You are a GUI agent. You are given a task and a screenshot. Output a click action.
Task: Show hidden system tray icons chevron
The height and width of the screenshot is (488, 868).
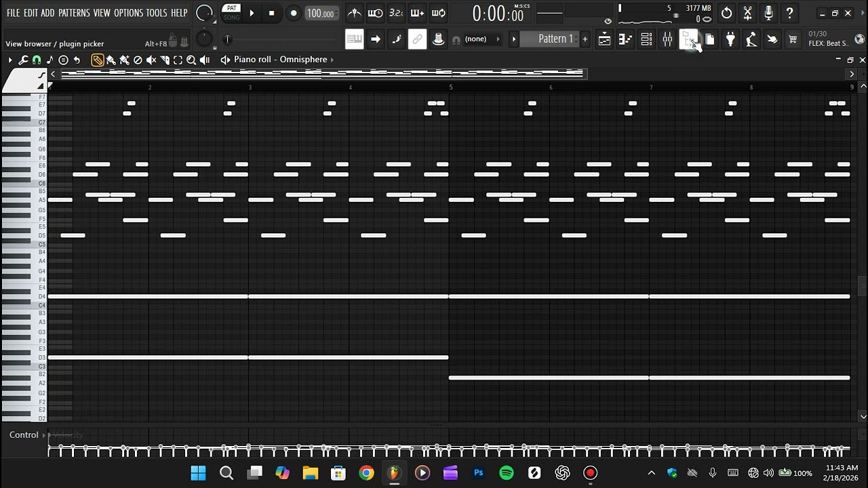[x=652, y=473]
